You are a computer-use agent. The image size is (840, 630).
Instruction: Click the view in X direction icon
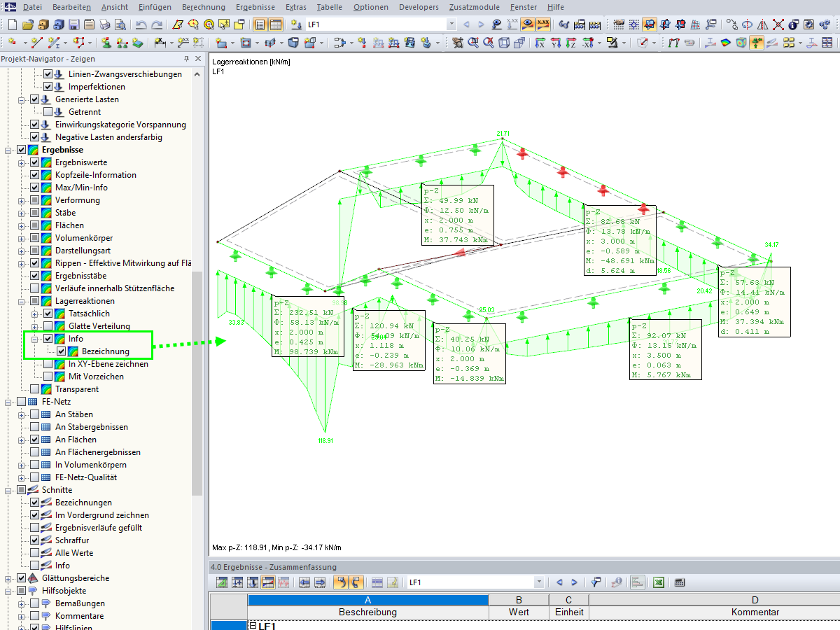click(540, 43)
